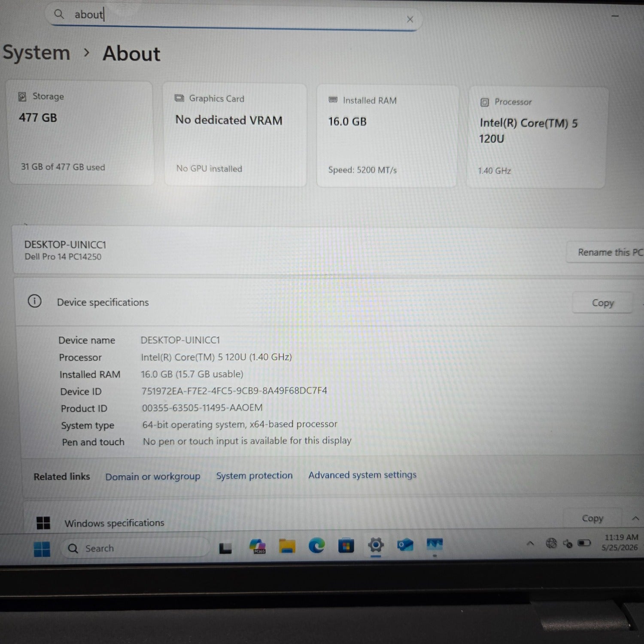Screen dimensions: 644x644
Task: Open the Start menu
Action: (x=42, y=549)
